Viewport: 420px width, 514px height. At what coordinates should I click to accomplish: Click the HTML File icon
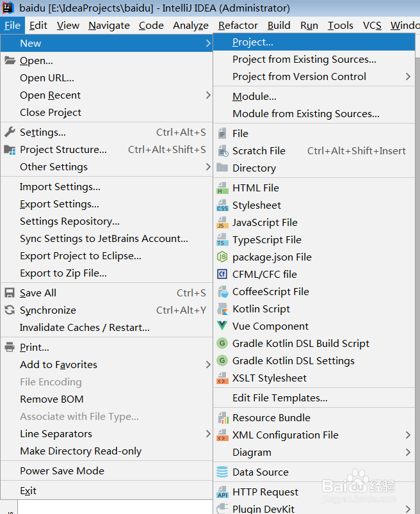coord(222,188)
